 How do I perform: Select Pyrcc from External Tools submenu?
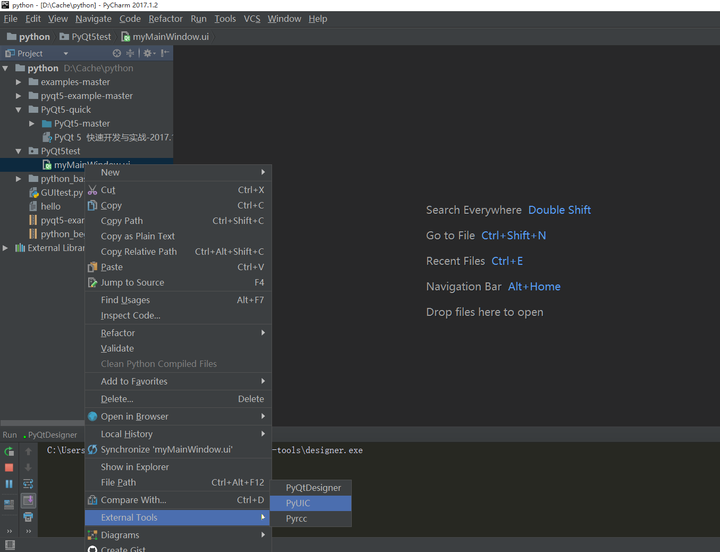point(311,518)
